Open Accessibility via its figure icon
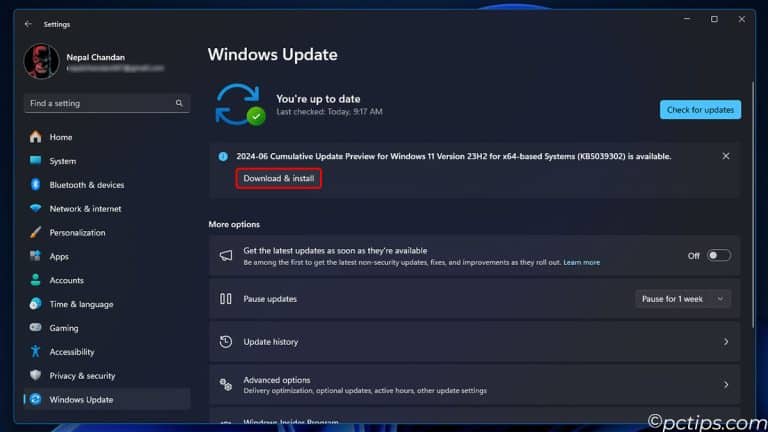Viewport: 768px width, 432px height. click(36, 352)
